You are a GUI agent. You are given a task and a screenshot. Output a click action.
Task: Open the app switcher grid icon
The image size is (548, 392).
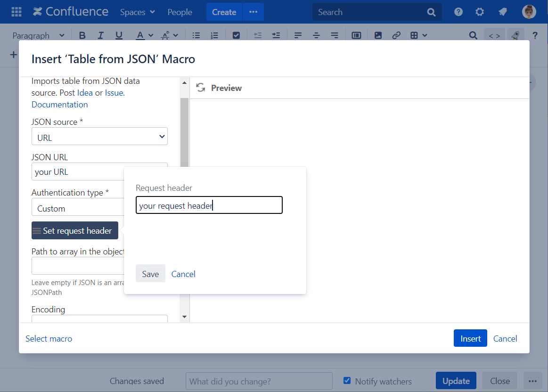click(16, 12)
